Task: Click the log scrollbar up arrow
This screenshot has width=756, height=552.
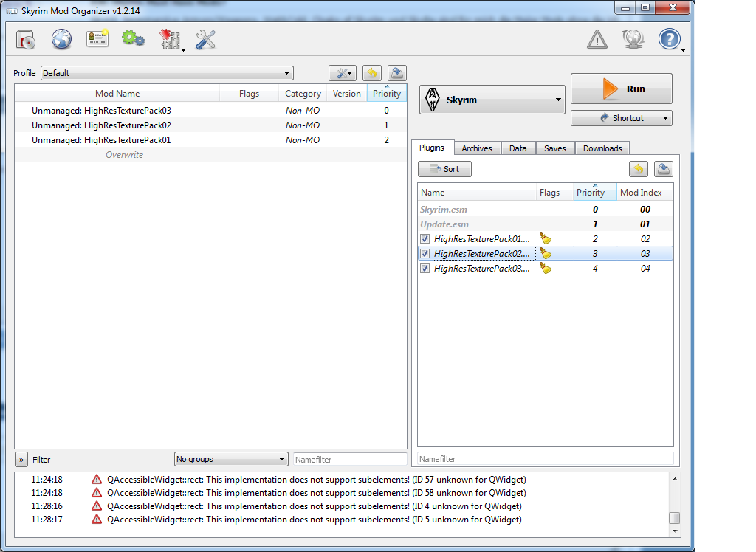Action: (x=675, y=479)
